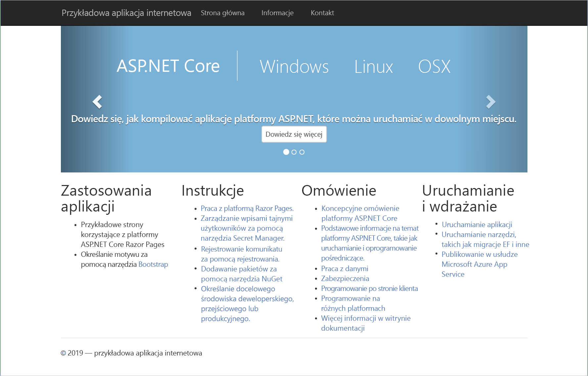588x376 pixels.
Task: Click the ASP.NET Core banner title
Action: 168,66
